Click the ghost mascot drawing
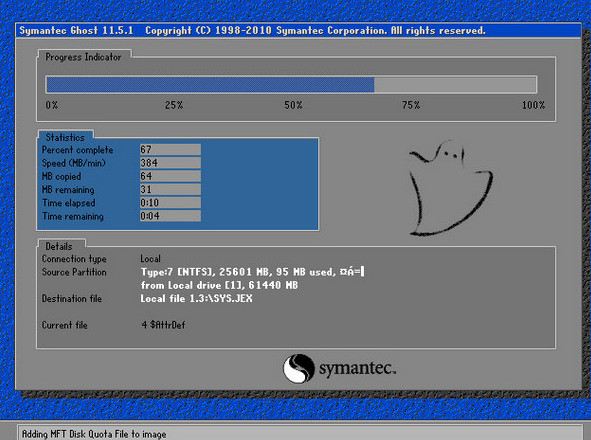This screenshot has width=591, height=440. coord(451,188)
